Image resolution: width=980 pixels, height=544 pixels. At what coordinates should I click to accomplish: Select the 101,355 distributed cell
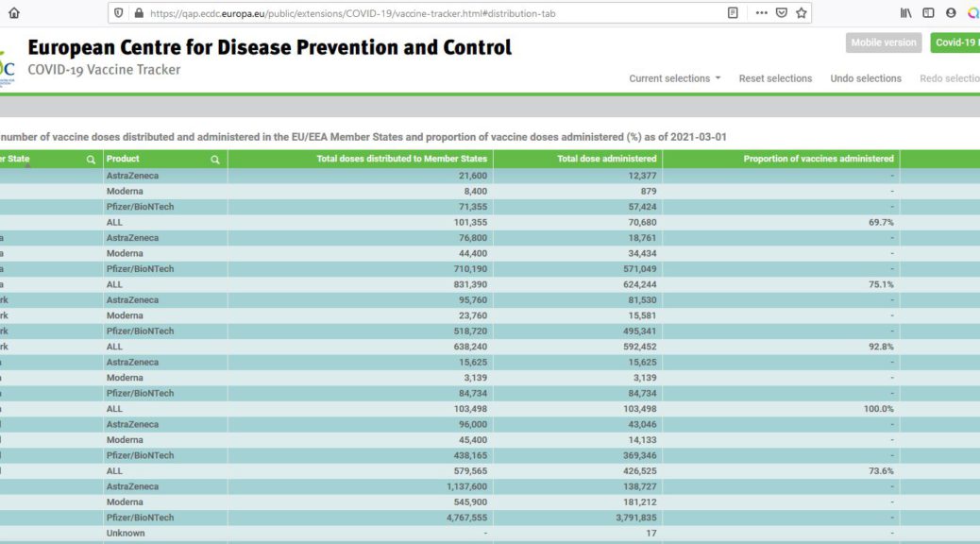pyautogui.click(x=361, y=222)
